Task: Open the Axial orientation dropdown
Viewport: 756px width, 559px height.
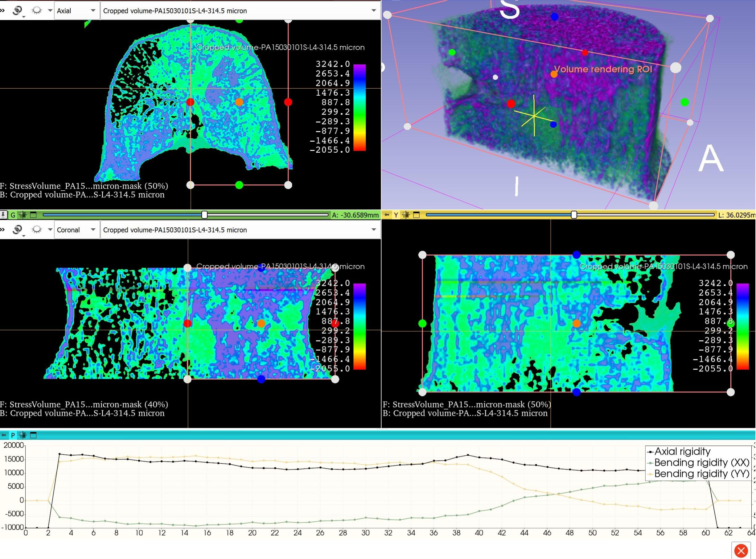Action: (x=76, y=10)
